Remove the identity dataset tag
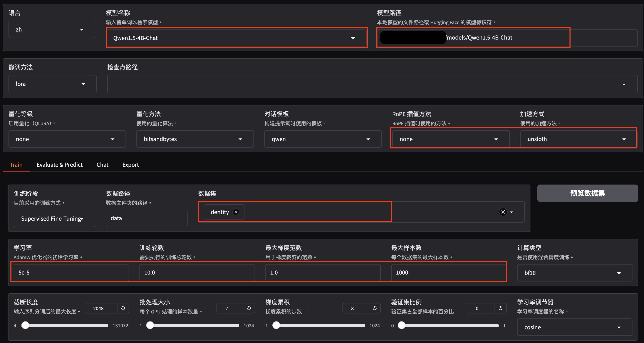This screenshot has width=644, height=343. (x=235, y=212)
